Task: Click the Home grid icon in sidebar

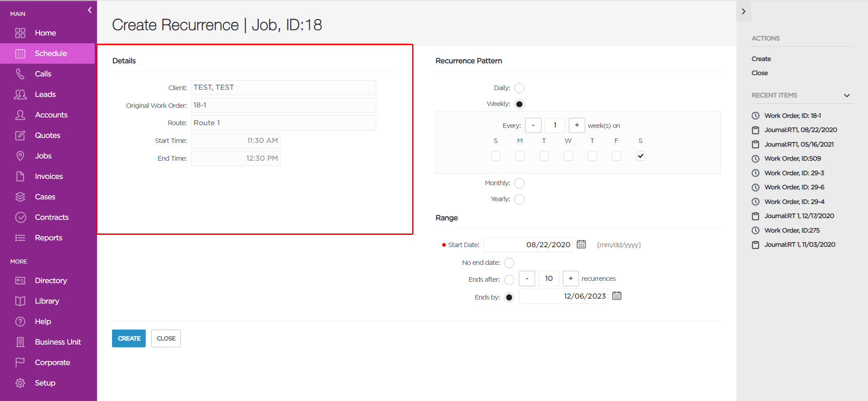Action: point(20,33)
